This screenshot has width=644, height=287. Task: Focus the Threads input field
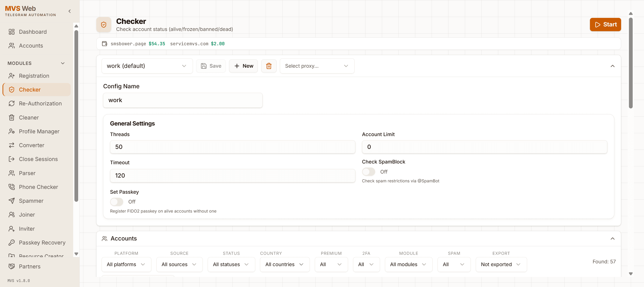tap(233, 147)
